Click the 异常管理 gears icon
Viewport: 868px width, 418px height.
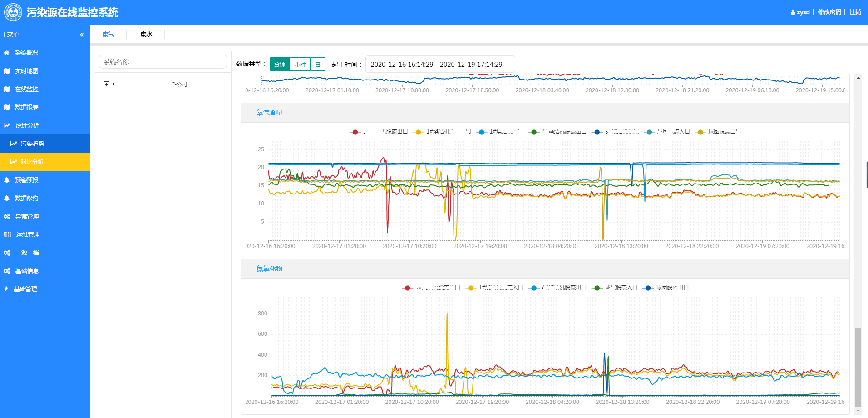pos(7,216)
